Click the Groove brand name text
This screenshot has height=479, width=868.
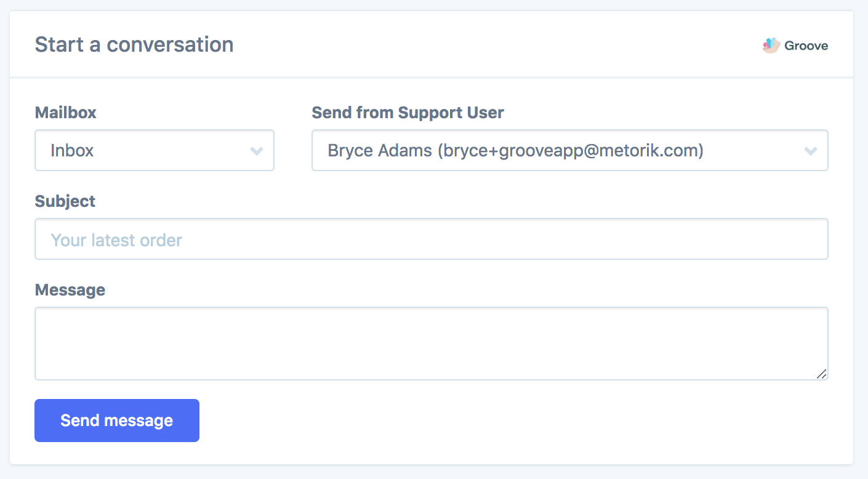tap(806, 46)
